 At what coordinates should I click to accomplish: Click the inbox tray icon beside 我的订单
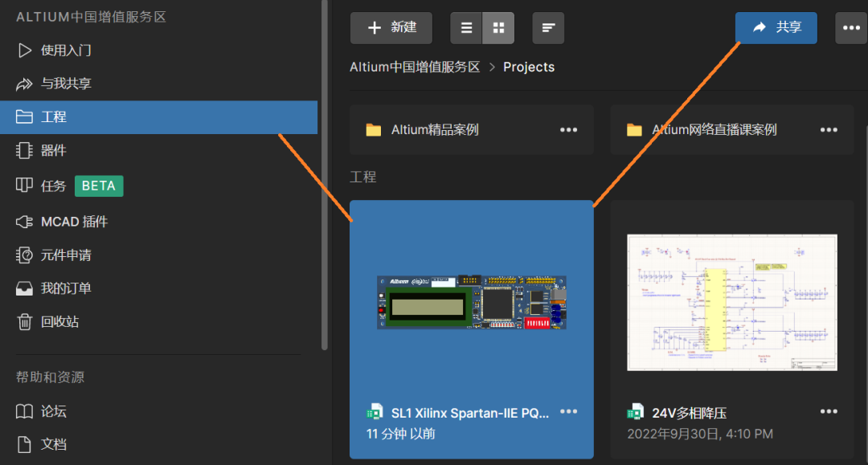click(24, 288)
